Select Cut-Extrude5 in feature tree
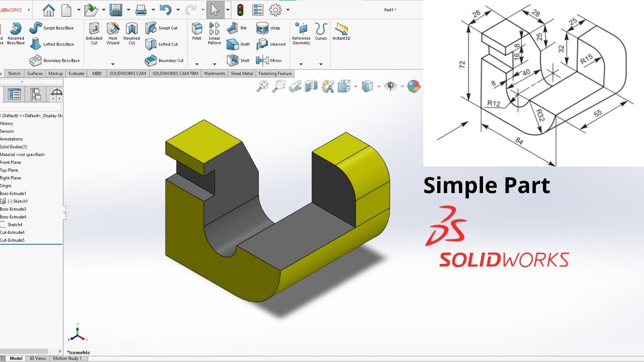 (12, 240)
